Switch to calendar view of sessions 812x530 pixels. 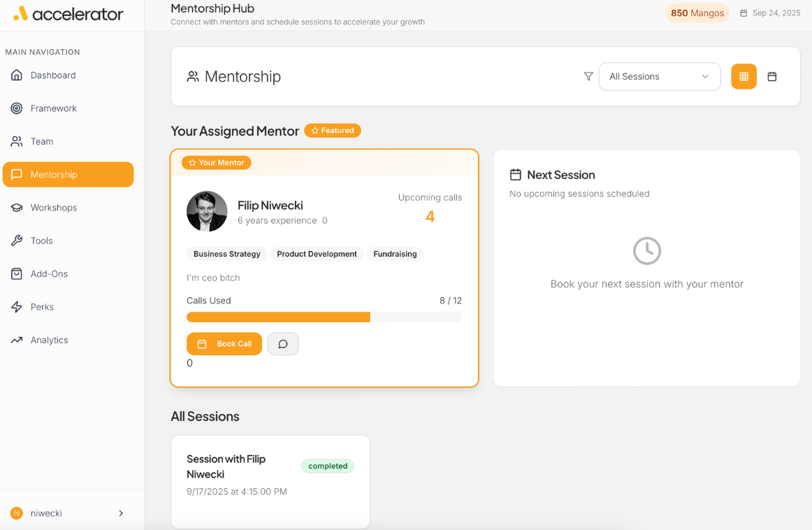[x=772, y=76]
